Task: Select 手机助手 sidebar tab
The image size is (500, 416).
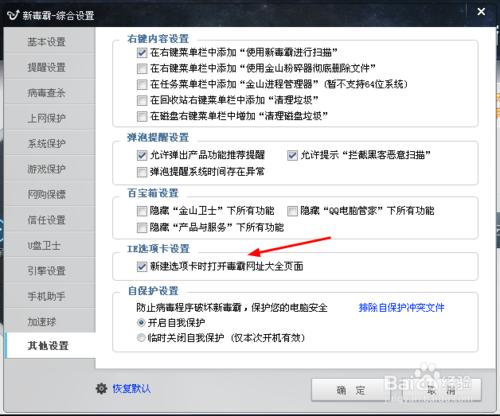Action: point(50,296)
